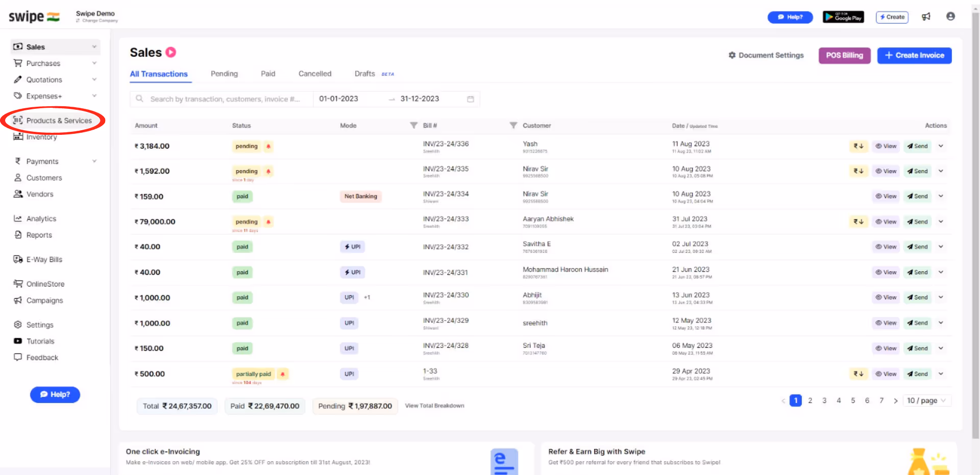Record payment for INV/23-24/335
The image size is (980, 475).
[x=859, y=171]
